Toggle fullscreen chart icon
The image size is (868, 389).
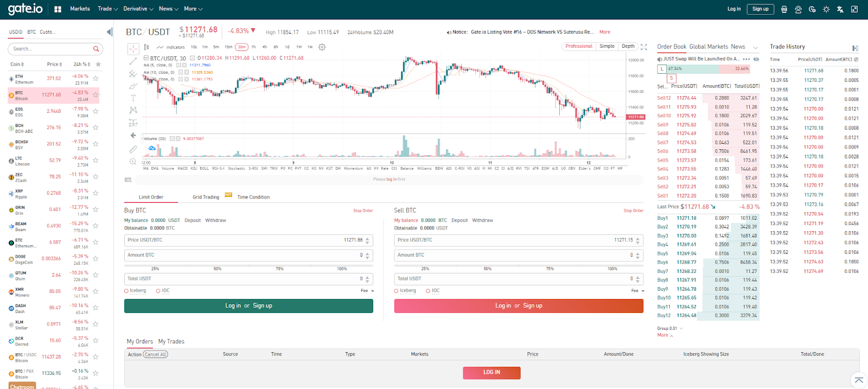coord(644,47)
